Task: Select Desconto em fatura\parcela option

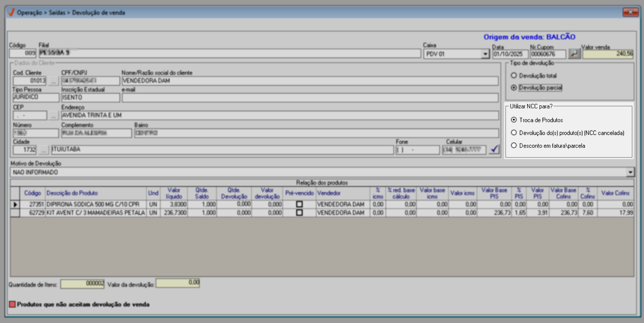Action: pos(514,146)
